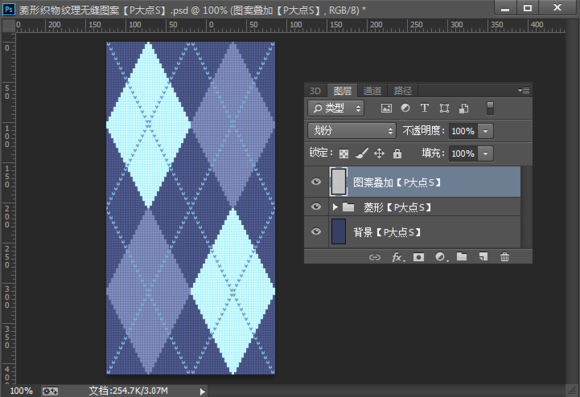This screenshot has height=397, width=580.
Task: Click the pixel layer filter icon
Action: (x=386, y=108)
